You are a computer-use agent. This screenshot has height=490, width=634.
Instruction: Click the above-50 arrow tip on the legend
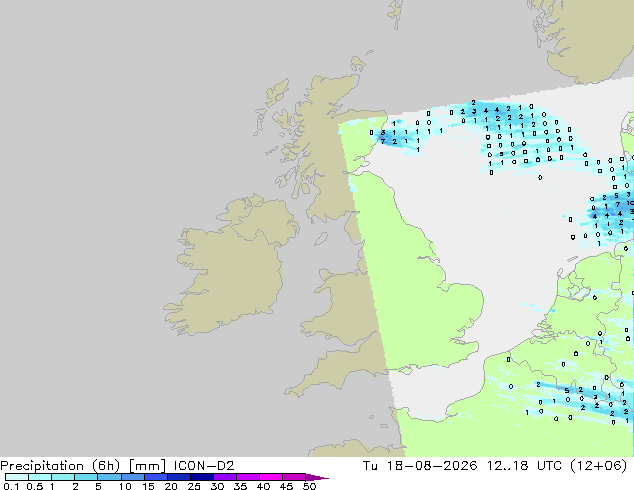[x=317, y=477]
